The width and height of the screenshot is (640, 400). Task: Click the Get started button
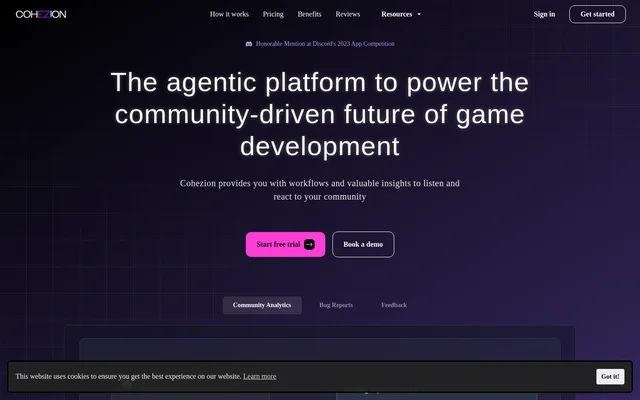click(x=597, y=14)
